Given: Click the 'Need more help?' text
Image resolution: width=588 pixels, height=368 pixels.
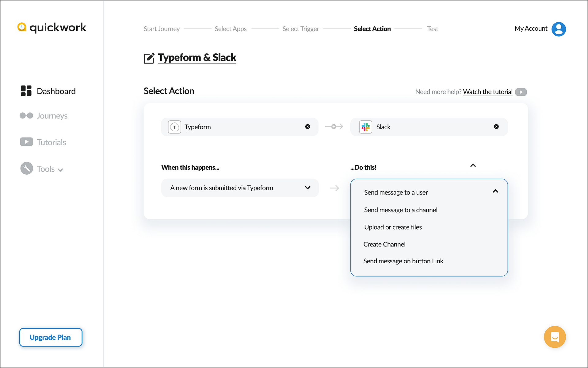Looking at the screenshot, I should click(x=438, y=92).
